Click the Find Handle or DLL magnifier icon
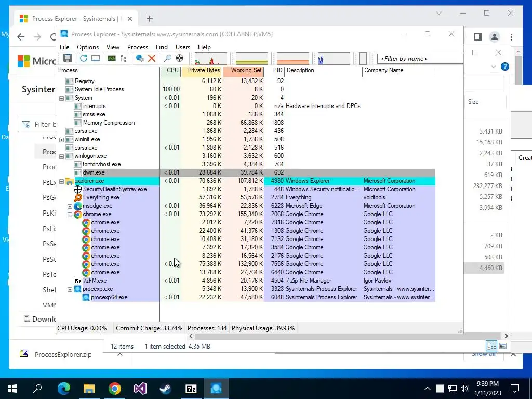 coord(167,58)
